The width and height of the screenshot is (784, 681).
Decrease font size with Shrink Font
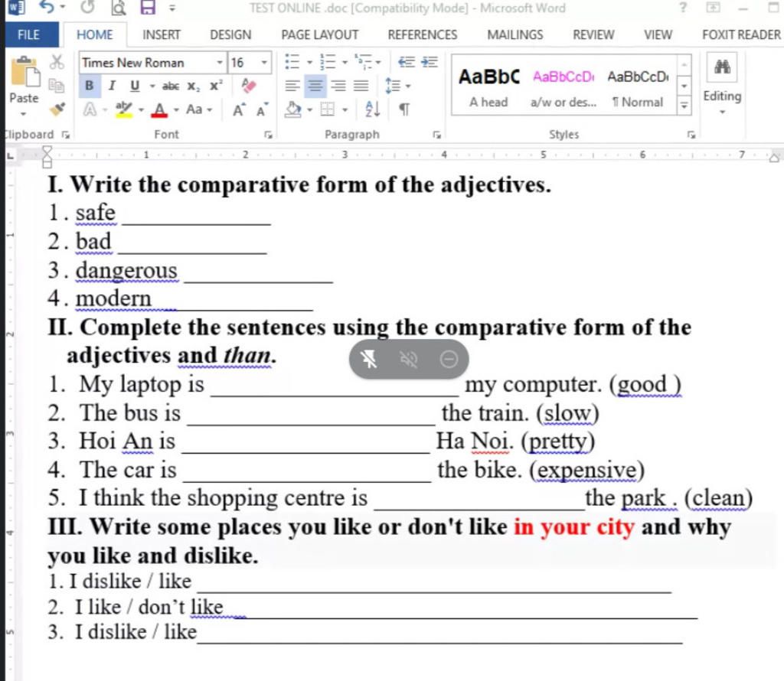point(262,109)
